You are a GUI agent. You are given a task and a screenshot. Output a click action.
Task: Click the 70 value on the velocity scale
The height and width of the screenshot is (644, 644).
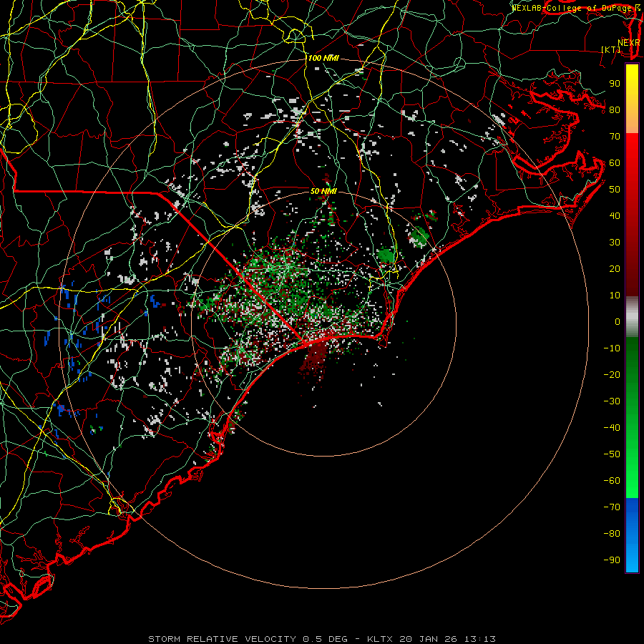click(x=615, y=137)
